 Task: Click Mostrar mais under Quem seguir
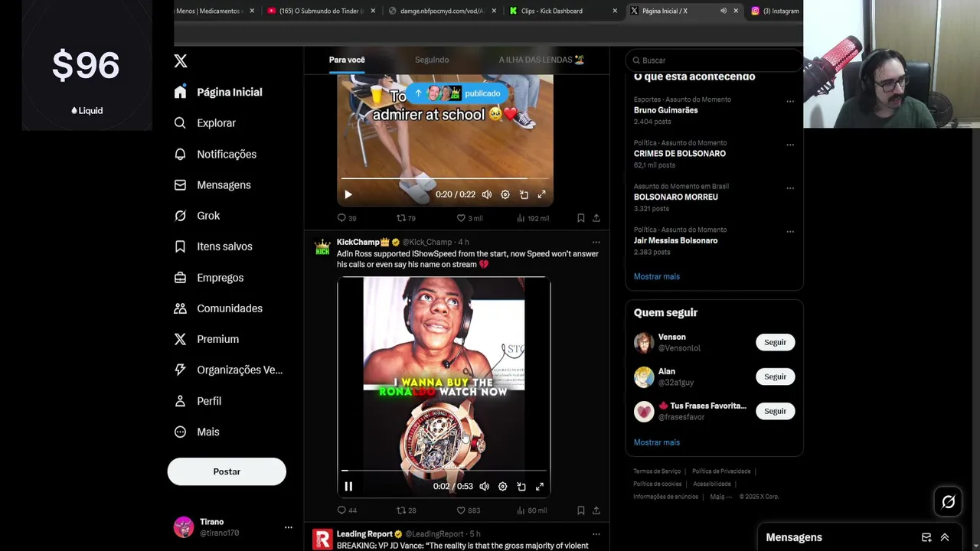(x=657, y=442)
